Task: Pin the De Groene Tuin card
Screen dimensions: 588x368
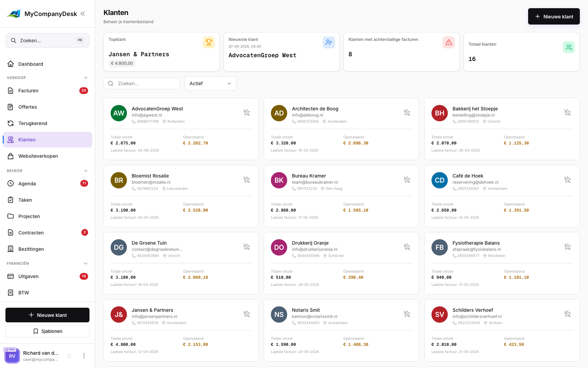Action: click(x=247, y=247)
